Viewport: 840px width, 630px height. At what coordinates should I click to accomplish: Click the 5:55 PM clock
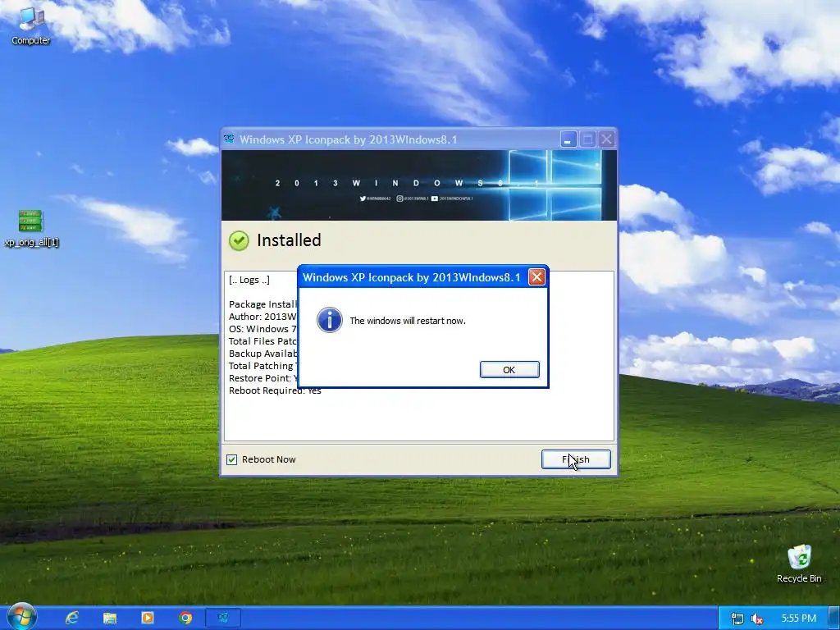[x=799, y=619]
